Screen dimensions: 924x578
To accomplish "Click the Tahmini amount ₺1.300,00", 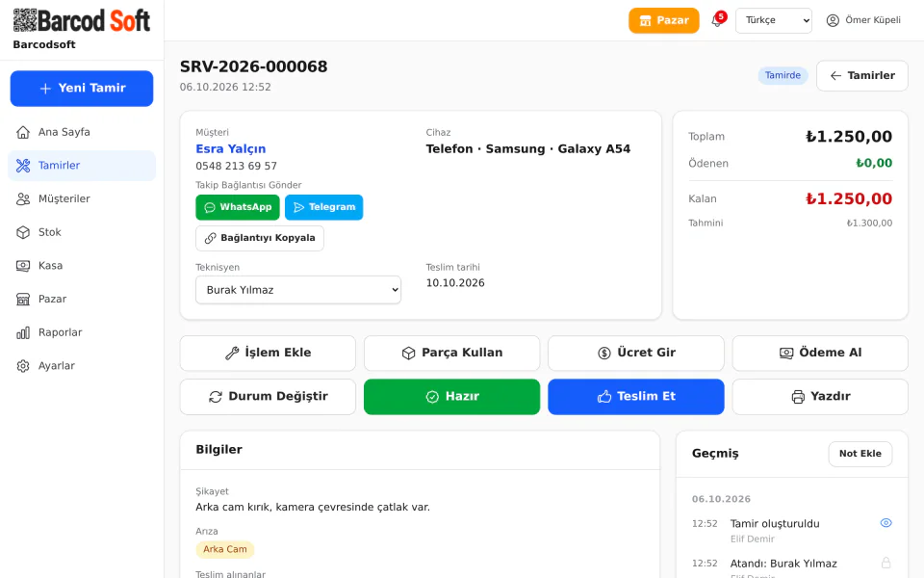I will (x=869, y=223).
